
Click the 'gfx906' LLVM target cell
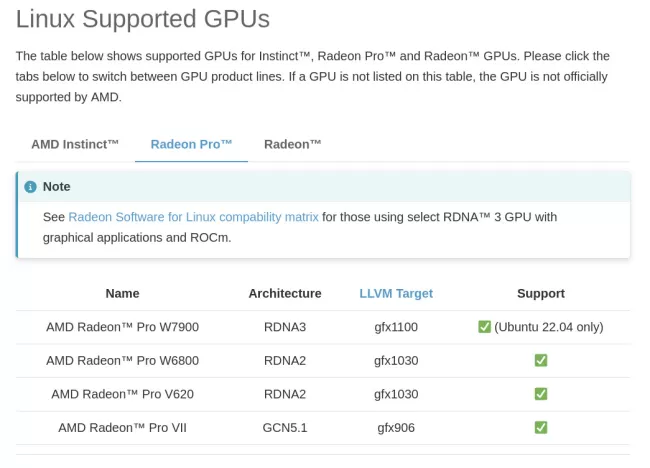click(396, 428)
